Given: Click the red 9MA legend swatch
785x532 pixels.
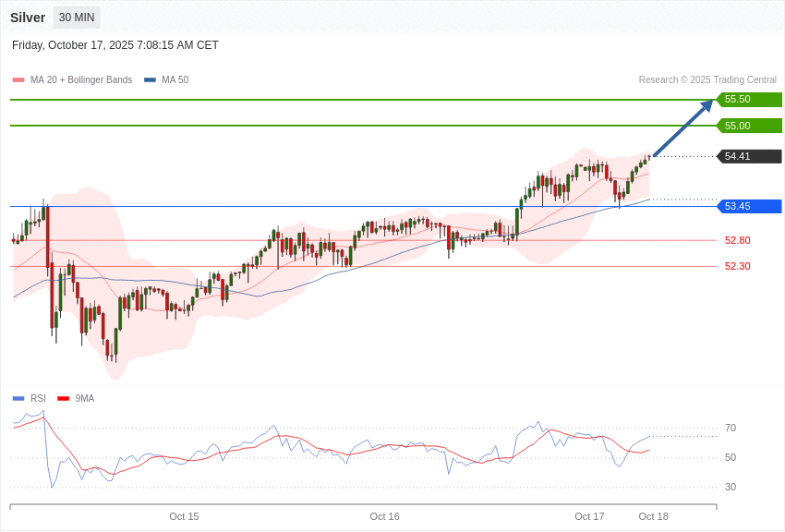Looking at the screenshot, I should tap(63, 399).
